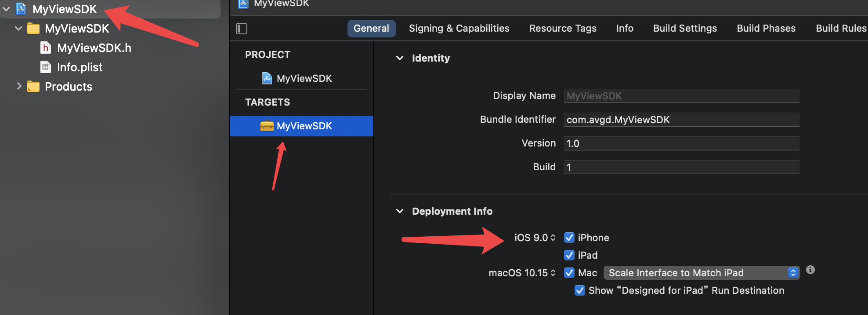Uncheck the iPad device checkbox

[569, 255]
